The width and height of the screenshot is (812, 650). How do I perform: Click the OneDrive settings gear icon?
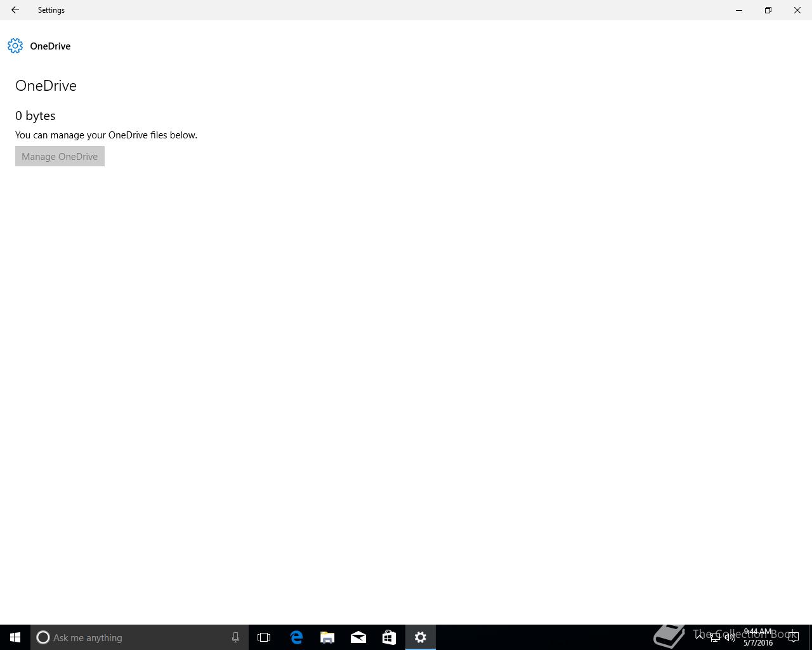15,46
